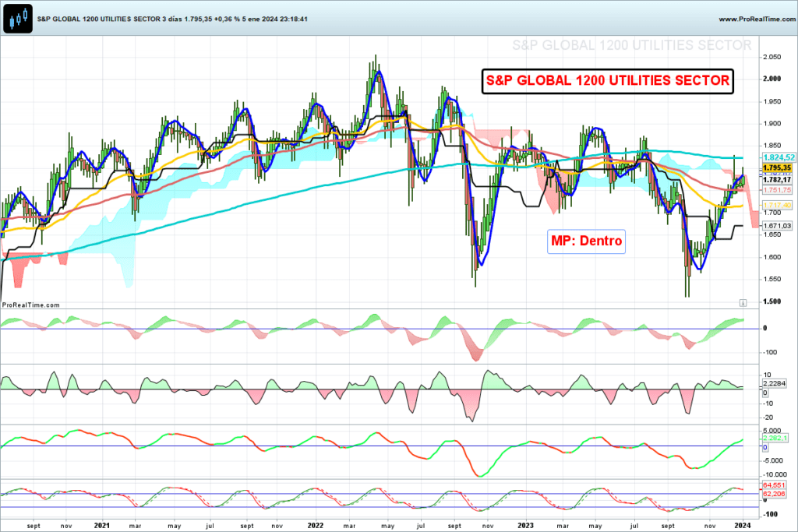
Task: Click the 1.671,03 price label
Action: click(x=777, y=225)
